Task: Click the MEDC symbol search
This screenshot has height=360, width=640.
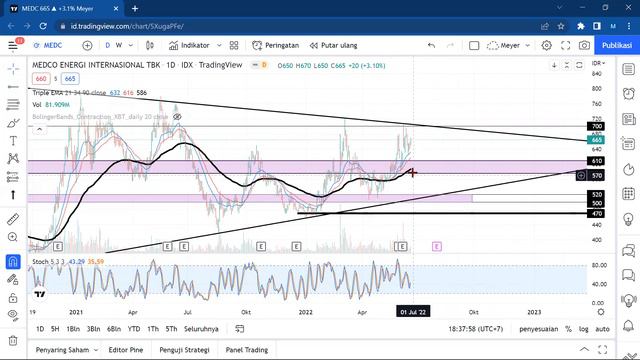Action: [x=48, y=45]
